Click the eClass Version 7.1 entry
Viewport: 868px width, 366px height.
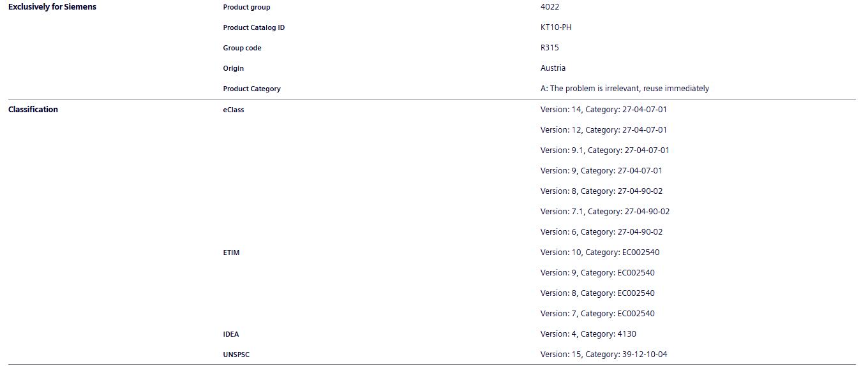pyautogui.click(x=604, y=212)
